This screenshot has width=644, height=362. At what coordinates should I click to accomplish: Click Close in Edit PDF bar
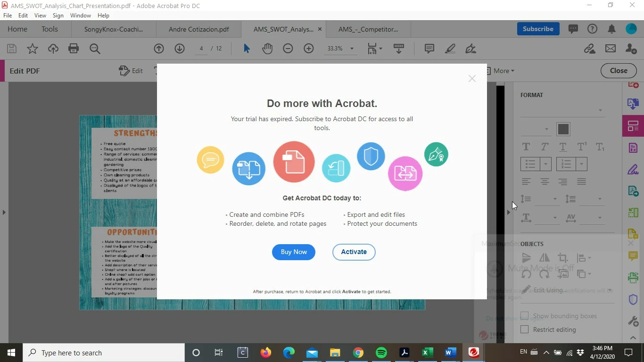pyautogui.click(x=619, y=71)
